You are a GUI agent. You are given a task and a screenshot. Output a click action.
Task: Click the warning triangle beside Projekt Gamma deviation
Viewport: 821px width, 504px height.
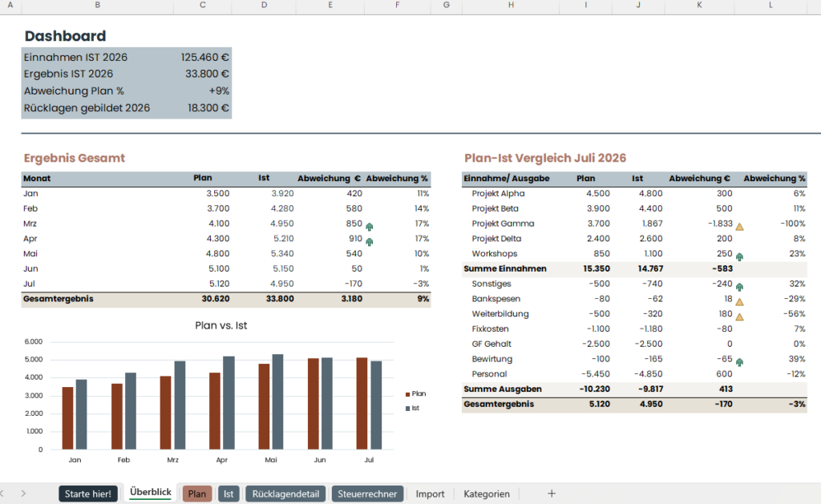pos(739,227)
